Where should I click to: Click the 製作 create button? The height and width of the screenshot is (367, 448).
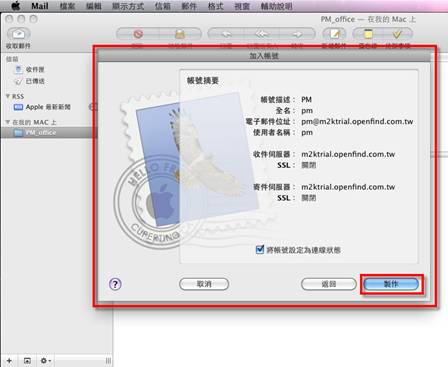[391, 284]
